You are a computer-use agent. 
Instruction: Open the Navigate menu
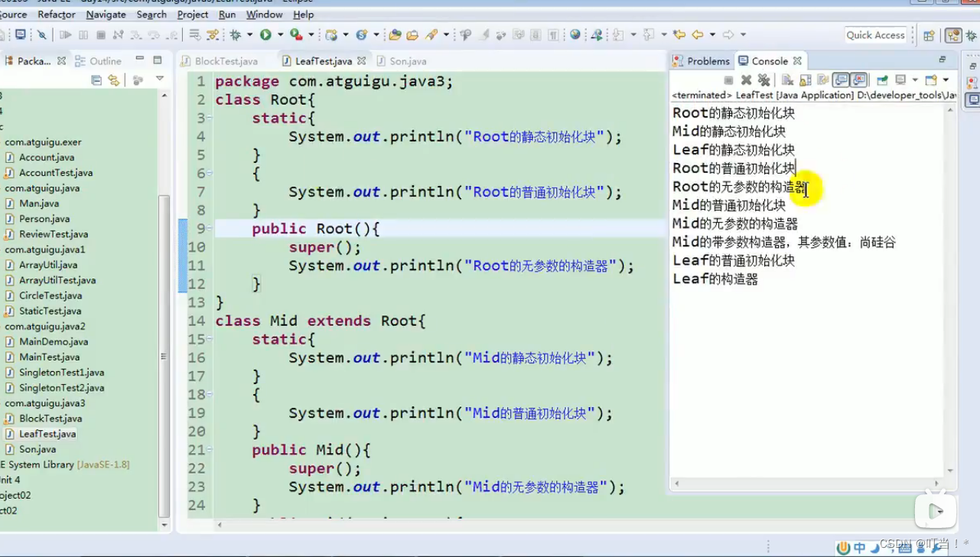click(x=106, y=15)
